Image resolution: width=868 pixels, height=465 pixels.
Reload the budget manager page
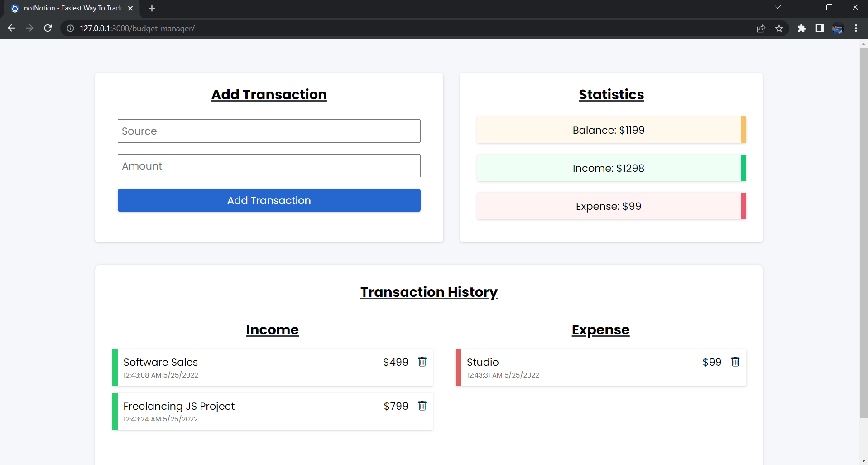pos(48,29)
